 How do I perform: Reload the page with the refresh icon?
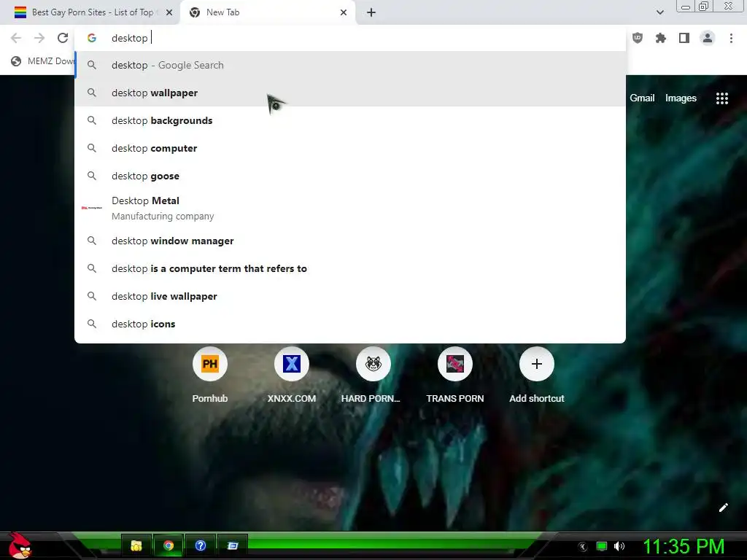63,38
